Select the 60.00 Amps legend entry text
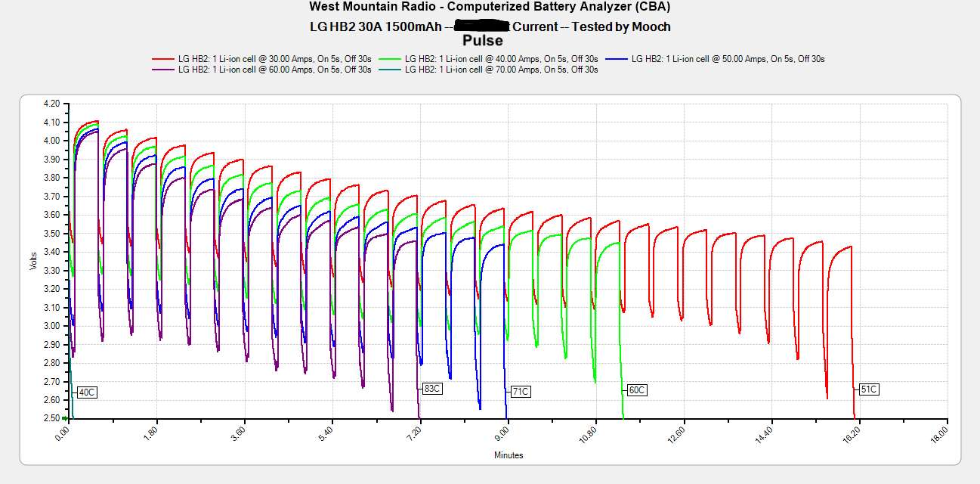This screenshot has height=484, width=980. point(274,70)
